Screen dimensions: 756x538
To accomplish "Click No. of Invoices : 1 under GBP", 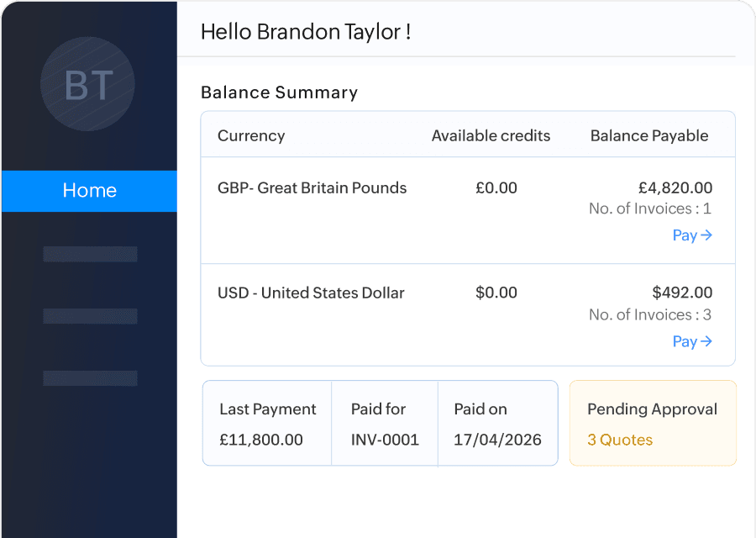I will [x=650, y=208].
